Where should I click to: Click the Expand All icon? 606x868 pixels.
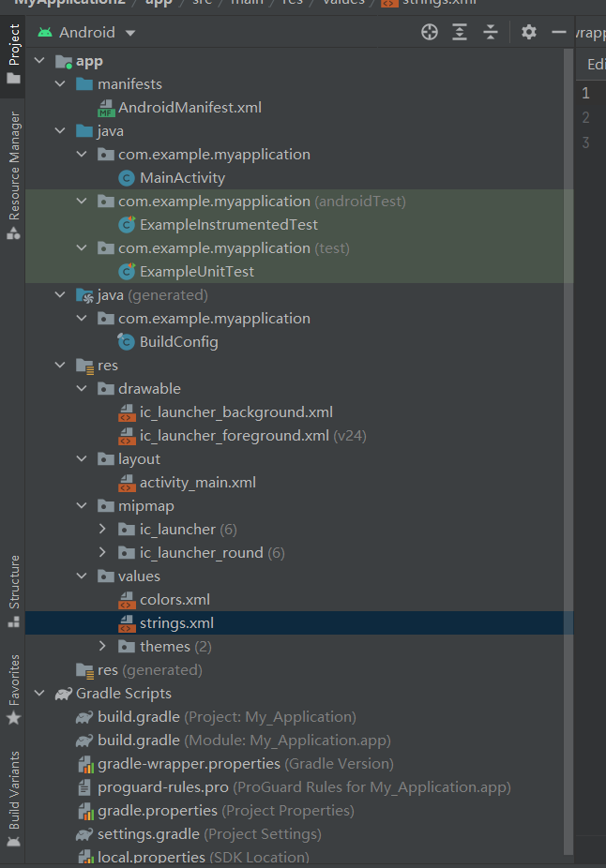pos(460,32)
